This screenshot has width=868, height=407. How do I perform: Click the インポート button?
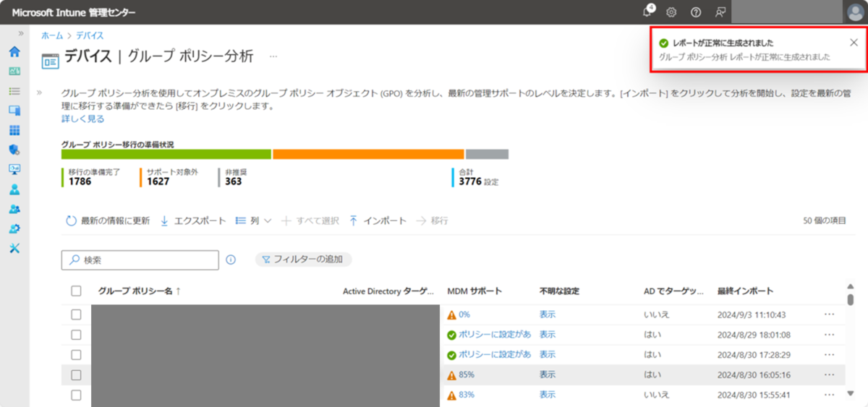(377, 220)
